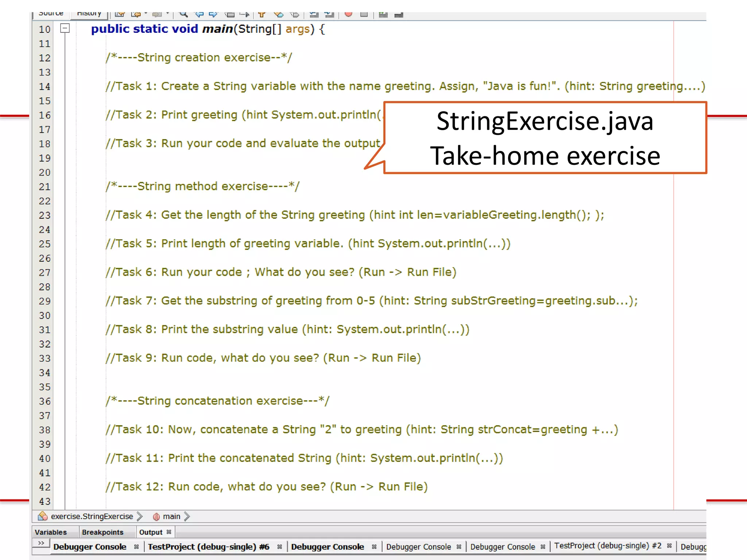Screen dimensions: 747x560
Task: Click Find Next Occurrence arrow icon
Action: (213, 14)
